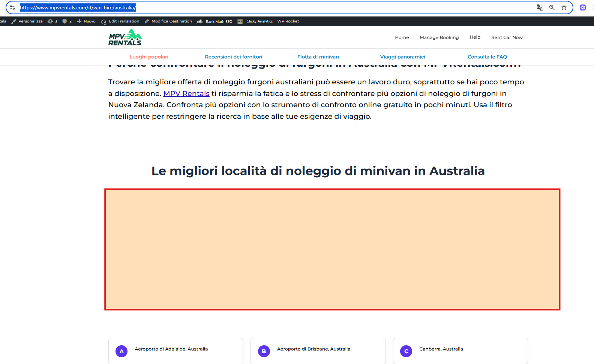Click the zoom magnifier icon in address bar
This screenshot has width=594, height=364.
click(552, 7)
